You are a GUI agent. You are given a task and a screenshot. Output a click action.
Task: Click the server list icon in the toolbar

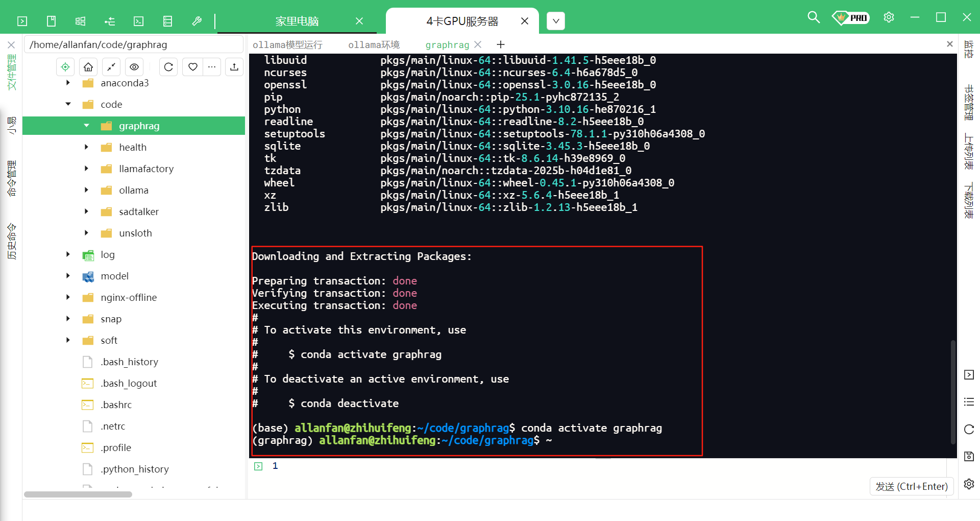coord(167,21)
